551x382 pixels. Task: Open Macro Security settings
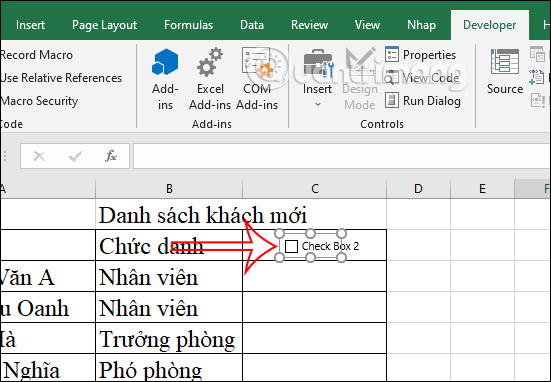pyautogui.click(x=39, y=101)
